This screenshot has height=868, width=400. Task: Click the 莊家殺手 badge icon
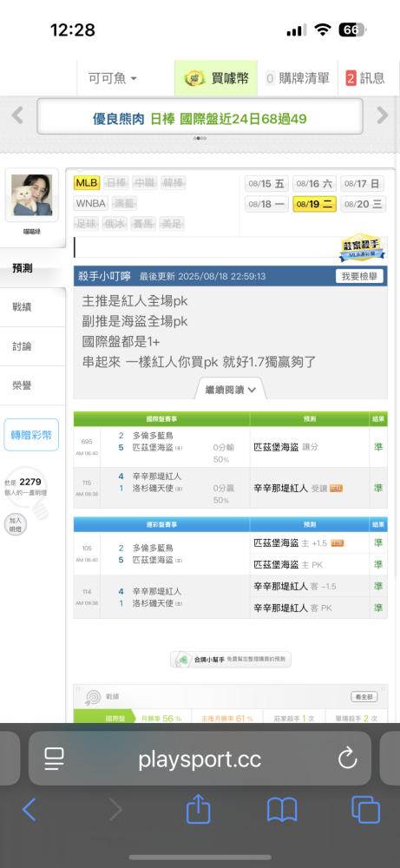(x=362, y=247)
